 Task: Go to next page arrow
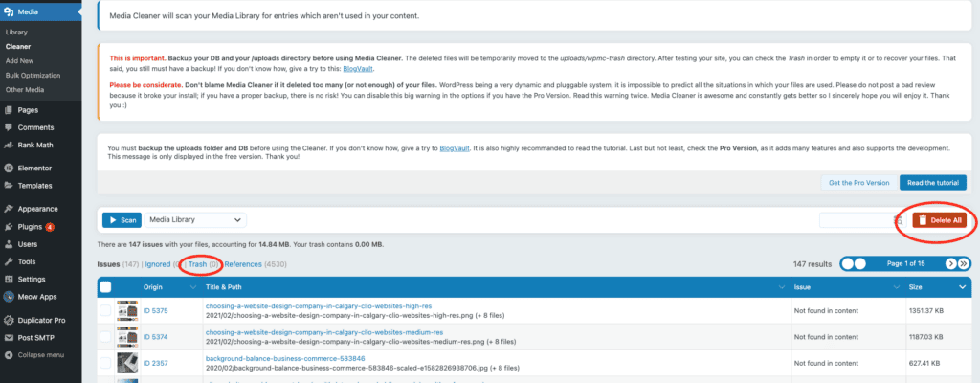pyautogui.click(x=951, y=263)
